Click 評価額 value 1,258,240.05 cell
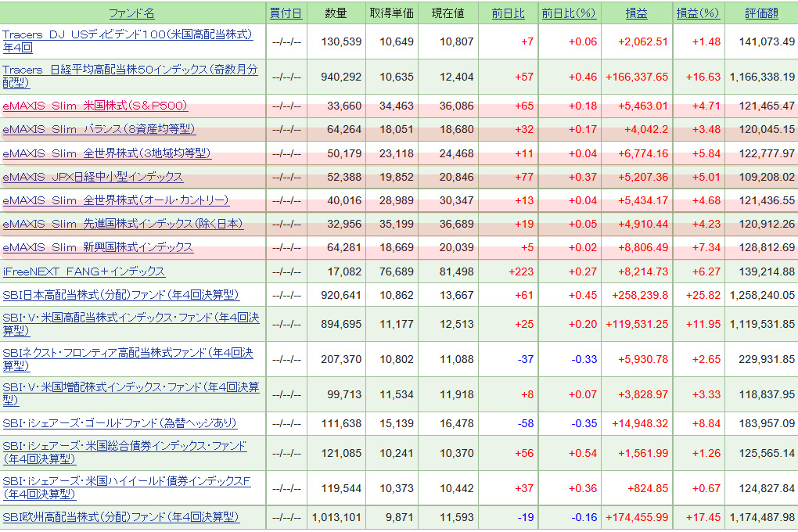This screenshot has width=798, height=532. click(x=761, y=295)
